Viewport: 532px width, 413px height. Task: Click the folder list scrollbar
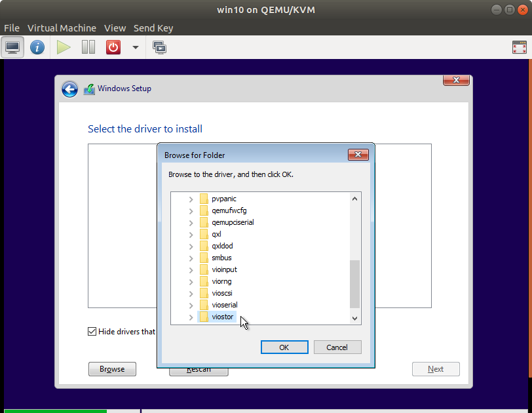click(354, 282)
